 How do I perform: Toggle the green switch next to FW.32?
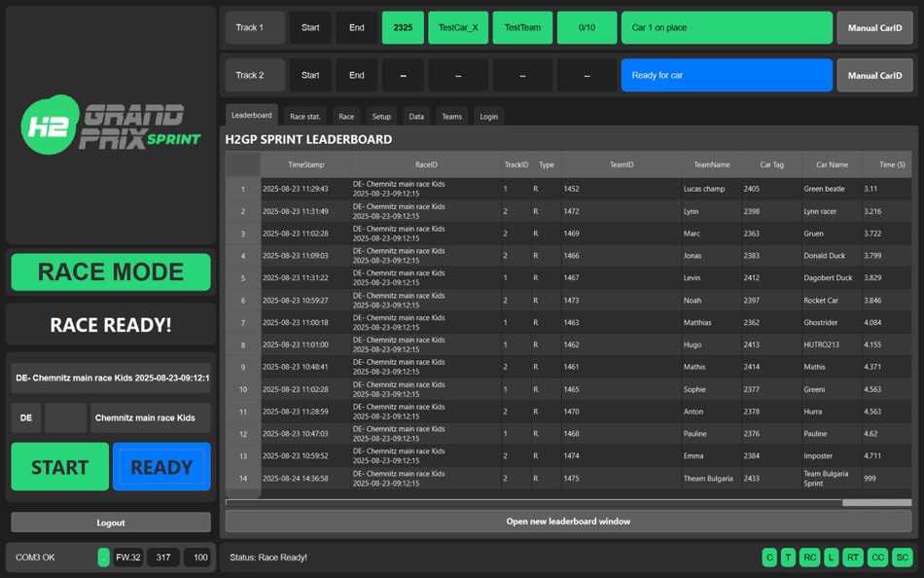(103, 557)
